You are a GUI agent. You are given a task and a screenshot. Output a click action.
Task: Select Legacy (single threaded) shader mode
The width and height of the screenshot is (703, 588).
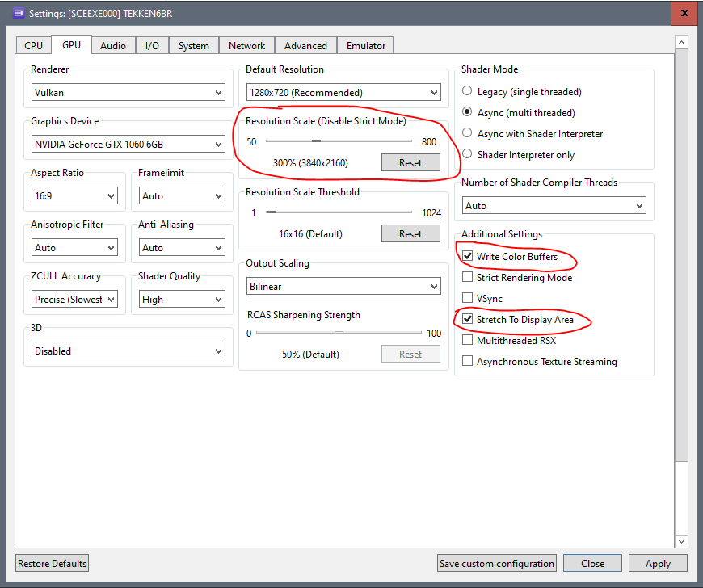[x=467, y=92]
